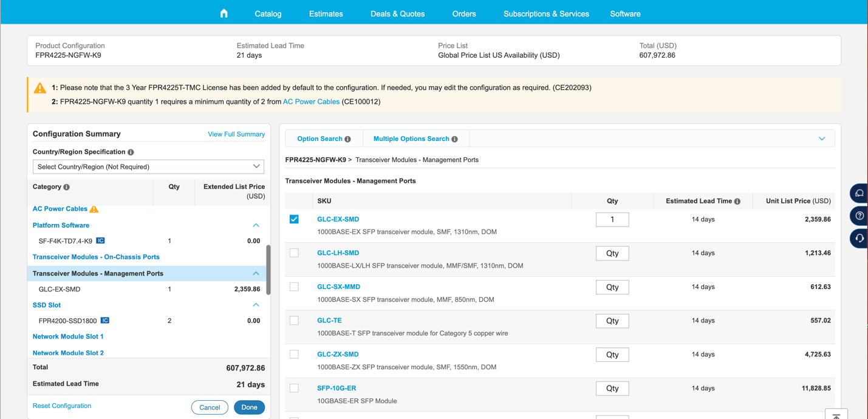This screenshot has width=868, height=419.
Task: Click the warning icon beside AC Power Cables
Action: 94,209
